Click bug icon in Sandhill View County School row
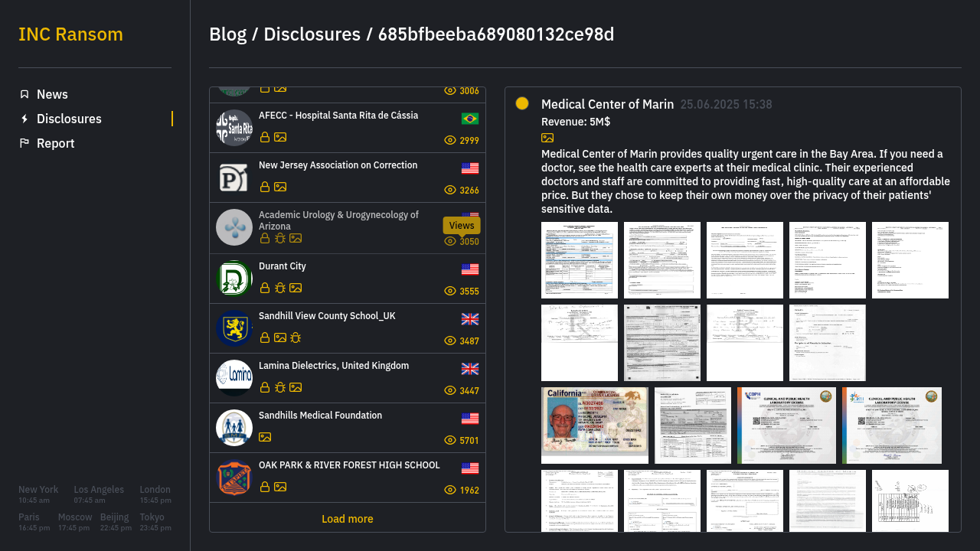 click(296, 337)
